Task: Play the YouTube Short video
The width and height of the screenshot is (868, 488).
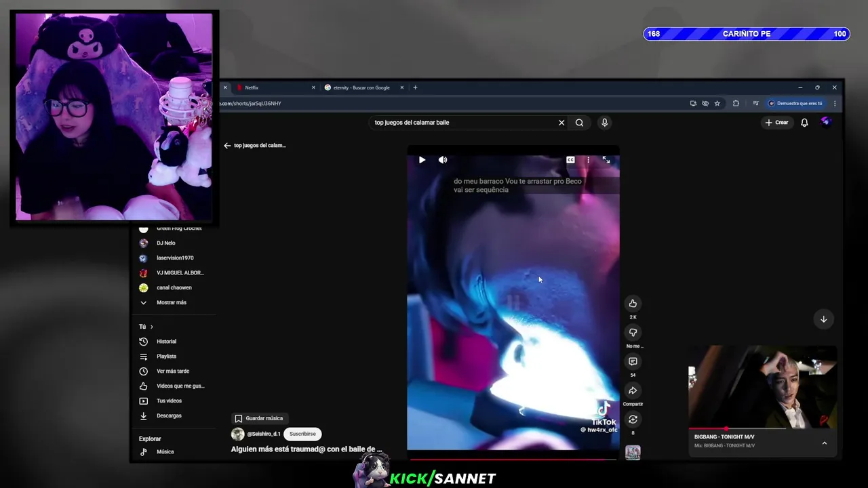Action: point(422,160)
